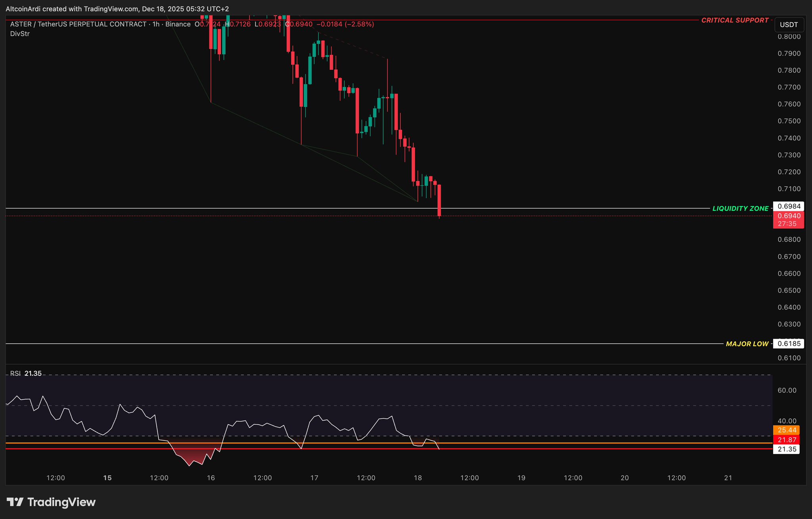Open the USDT currency selector
Viewport: 812px width, 519px height.
pos(789,25)
